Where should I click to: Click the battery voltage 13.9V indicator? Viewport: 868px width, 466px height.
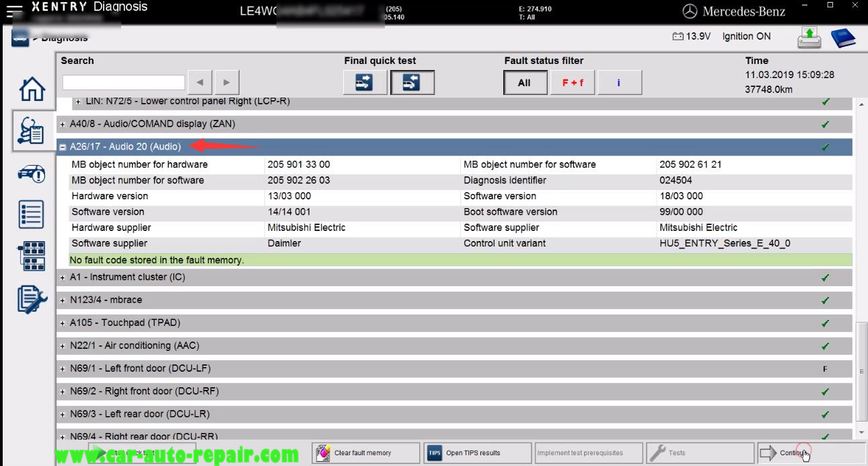(x=691, y=36)
